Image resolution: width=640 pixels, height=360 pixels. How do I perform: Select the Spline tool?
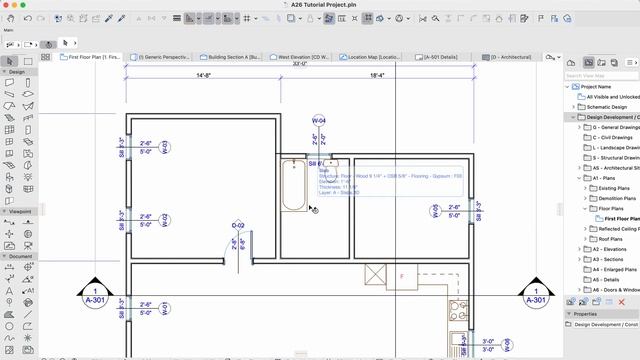pyautogui.click(x=9, y=338)
